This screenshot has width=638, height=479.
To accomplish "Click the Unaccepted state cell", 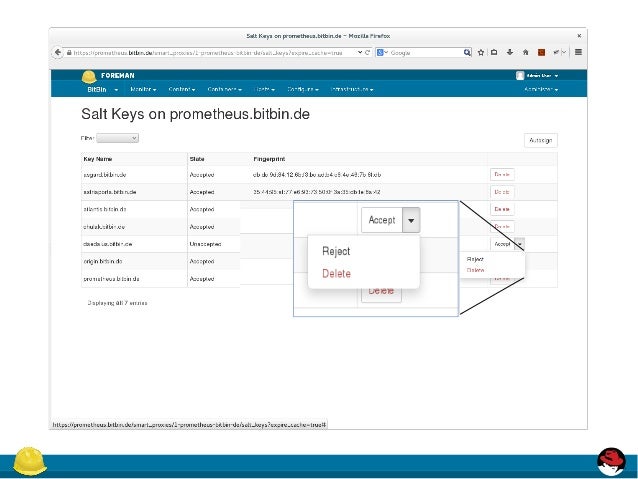I will pyautogui.click(x=205, y=244).
